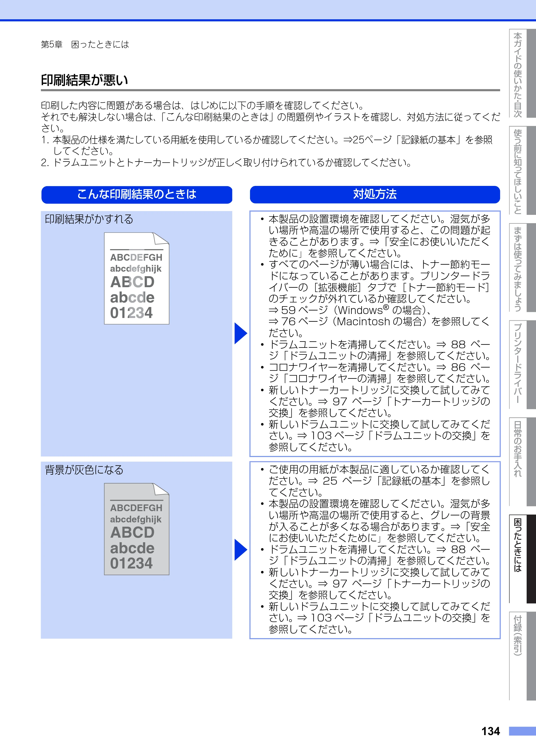
Task: Open 97 ページ「トナーカートリッジの交換」 in the gray-background section
Action: [x=379, y=589]
